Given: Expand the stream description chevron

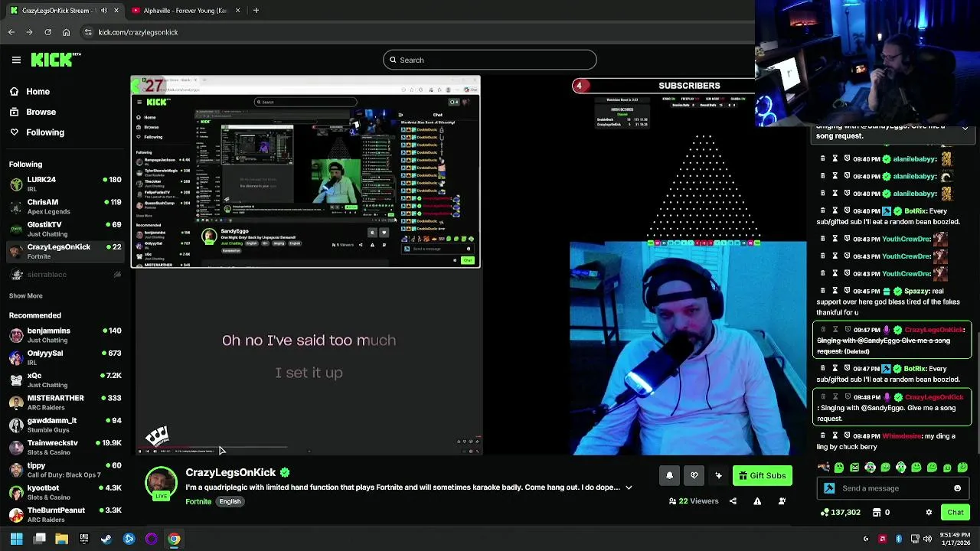Looking at the screenshot, I should (x=629, y=487).
